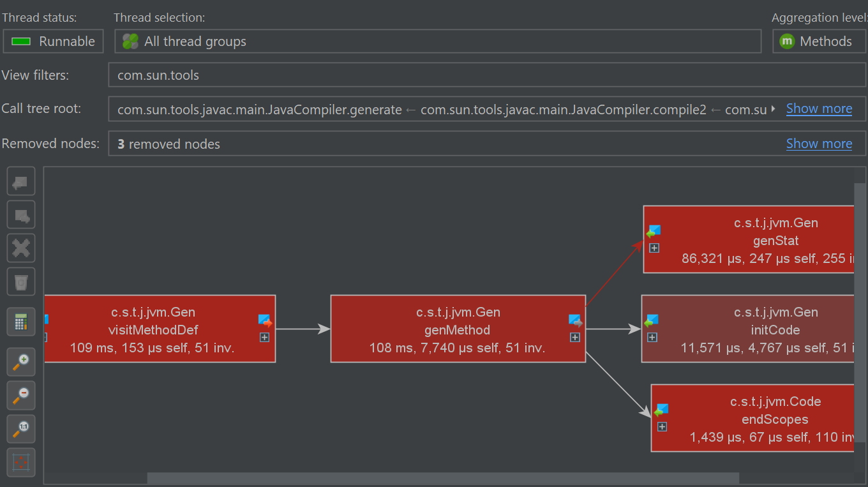
Task: Click Show more link for Removed nodes
Action: click(819, 144)
